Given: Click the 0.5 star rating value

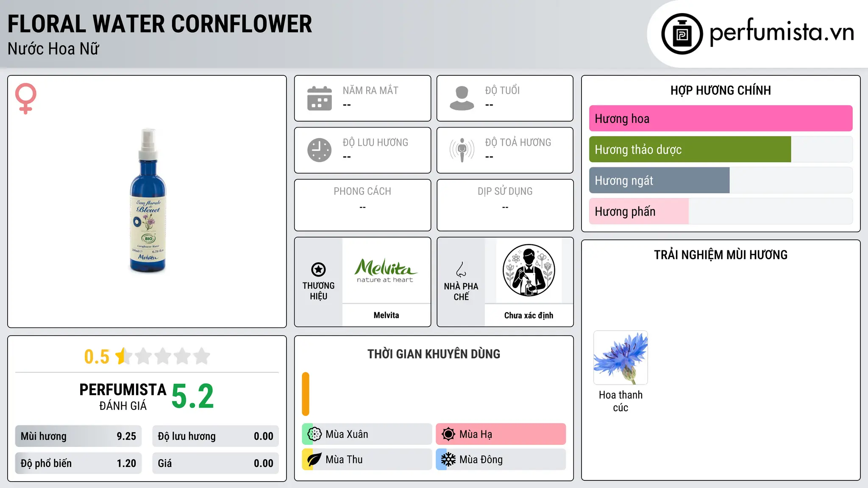Looking at the screenshot, I should (97, 357).
